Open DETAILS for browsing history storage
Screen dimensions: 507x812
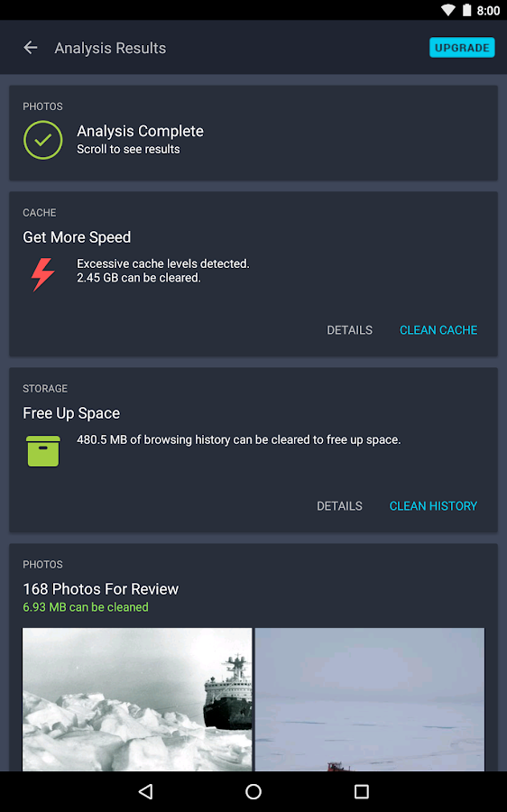tap(339, 506)
